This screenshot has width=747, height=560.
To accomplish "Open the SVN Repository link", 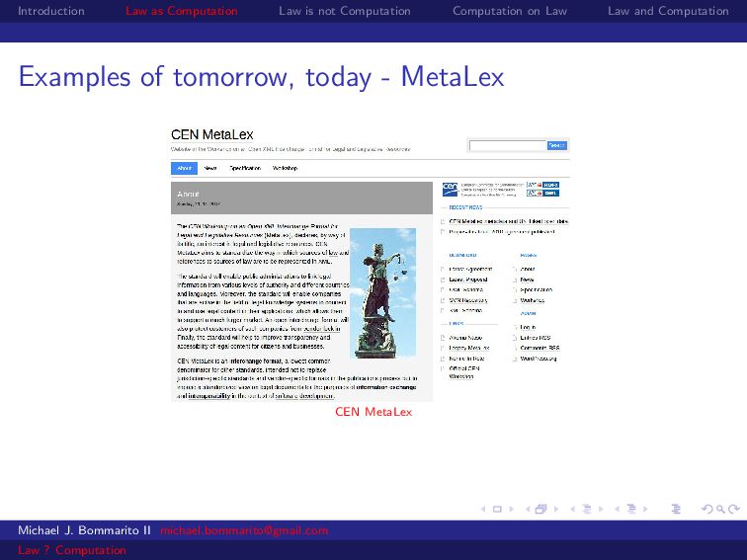I will coord(468,300).
